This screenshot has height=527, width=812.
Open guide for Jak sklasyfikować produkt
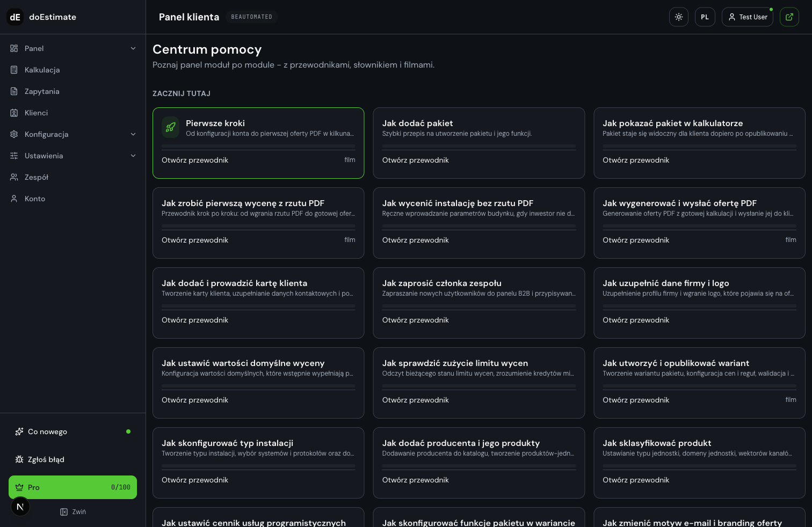(636, 480)
